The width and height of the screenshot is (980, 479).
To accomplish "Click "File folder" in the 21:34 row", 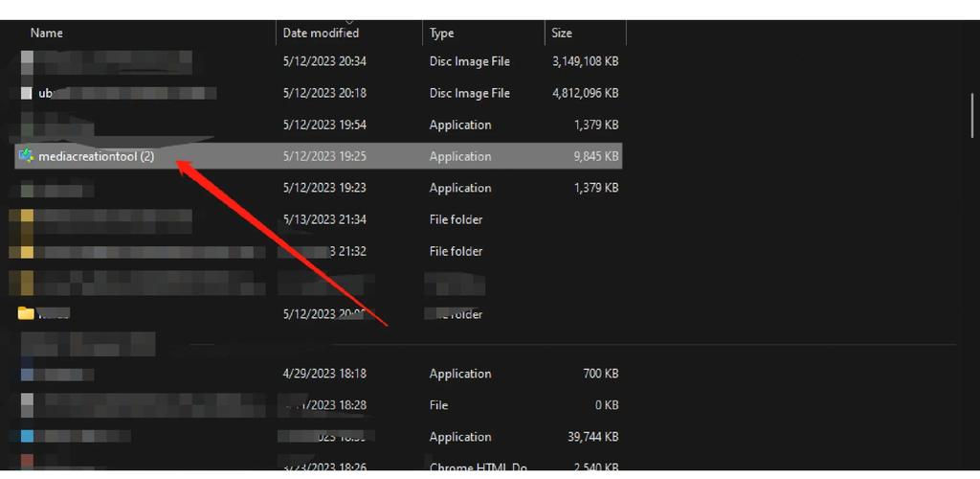I will click(456, 219).
